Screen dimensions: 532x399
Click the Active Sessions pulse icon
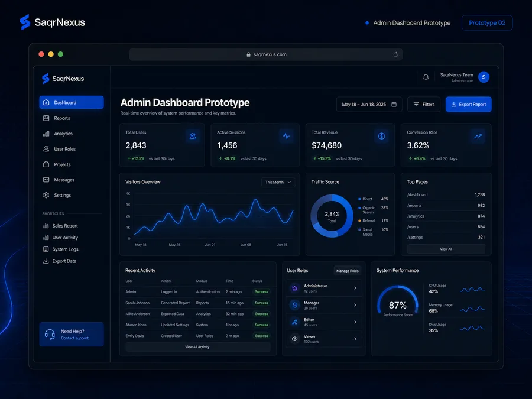tap(287, 136)
